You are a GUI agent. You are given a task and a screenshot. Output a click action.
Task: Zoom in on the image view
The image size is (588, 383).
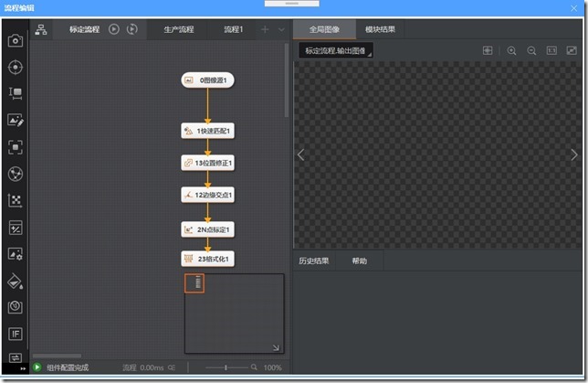coord(511,50)
